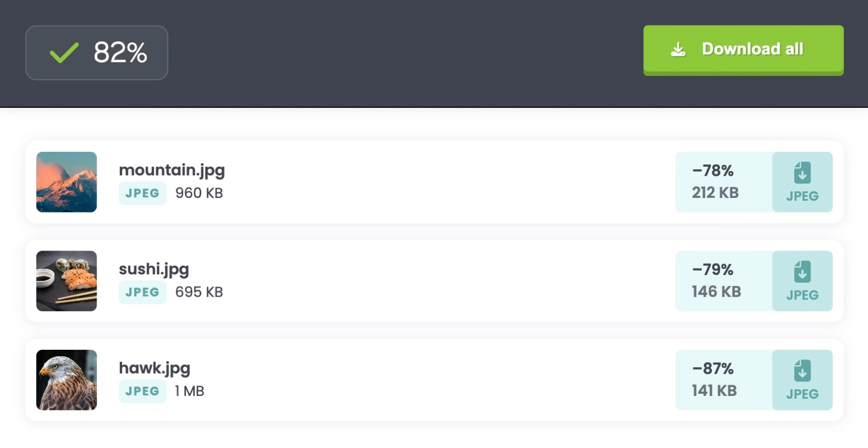Select the sushi.jpg file name
Viewport: 868px width, 448px height.
pos(154,269)
